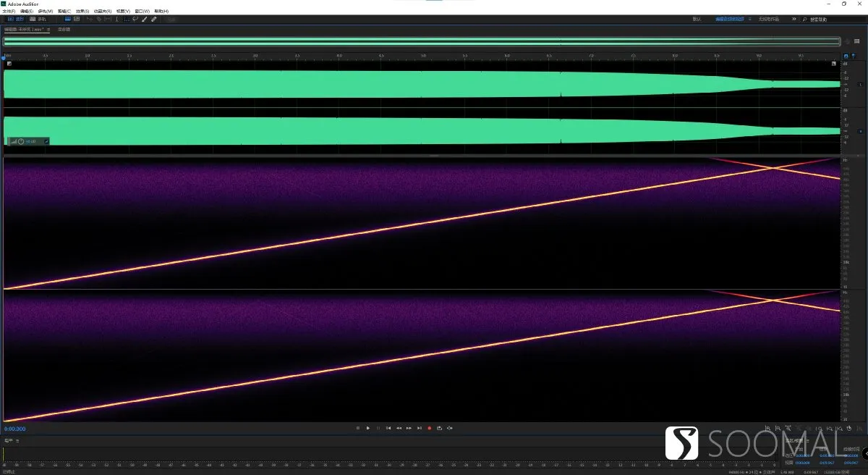
Task: Expand the workspace overflow chevron
Action: pos(793,19)
